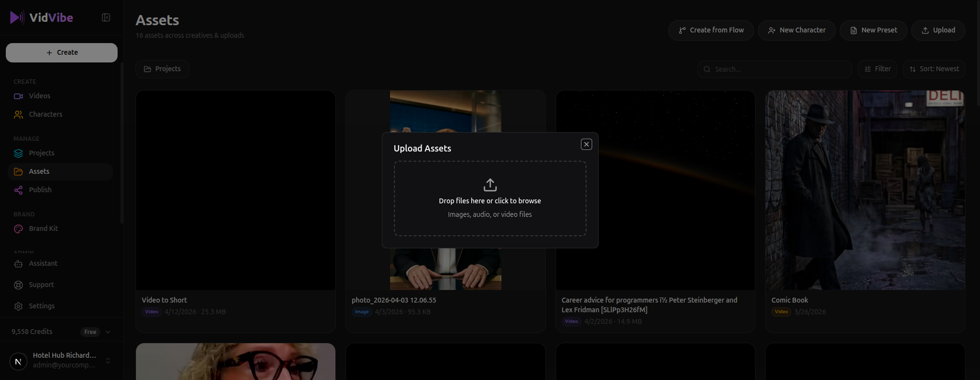This screenshot has height=380, width=980.
Task: Click the Free plan badge
Action: 90,332
